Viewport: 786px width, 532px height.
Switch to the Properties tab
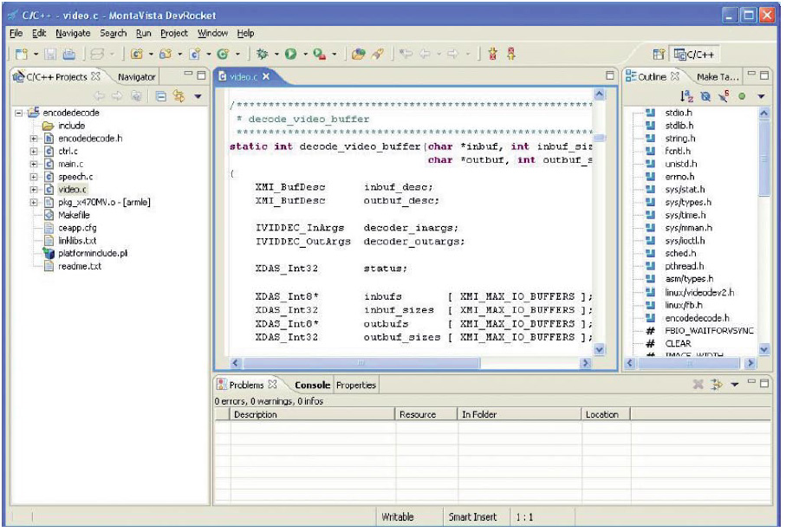[x=356, y=385]
